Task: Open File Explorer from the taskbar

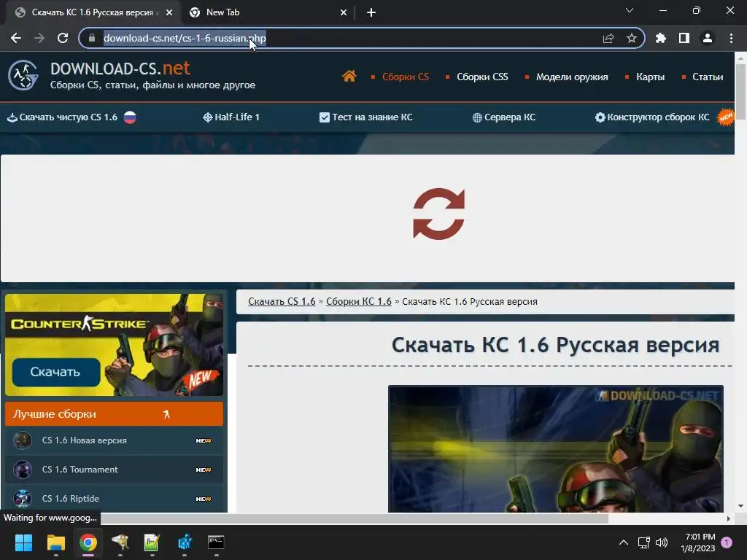Action: [x=55, y=542]
